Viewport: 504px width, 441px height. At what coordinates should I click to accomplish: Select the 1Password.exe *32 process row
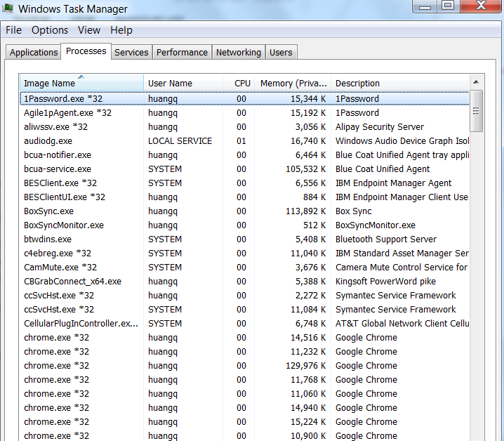click(x=244, y=99)
